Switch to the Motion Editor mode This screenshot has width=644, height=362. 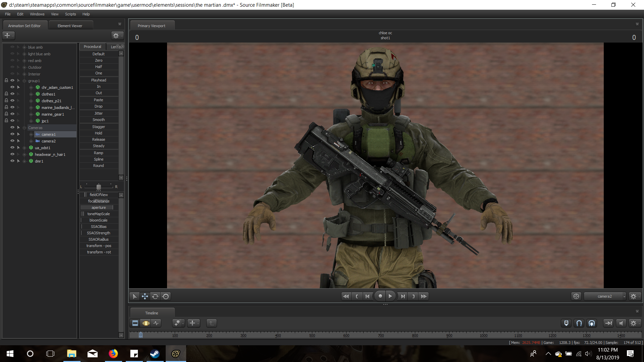click(146, 323)
